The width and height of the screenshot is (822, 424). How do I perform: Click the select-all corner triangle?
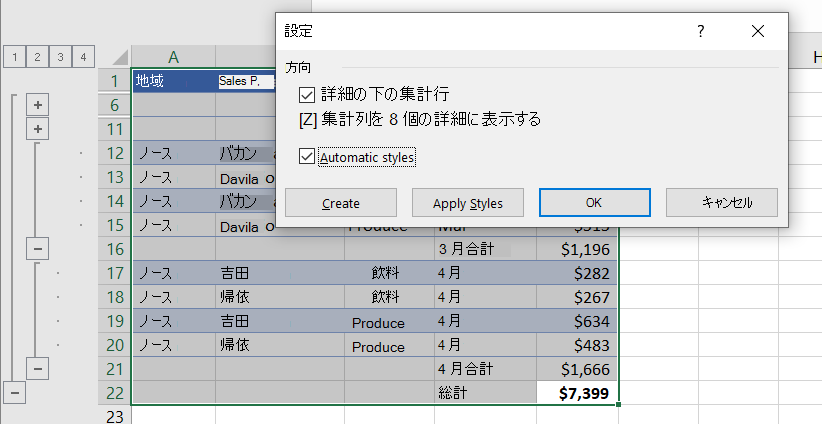click(x=120, y=57)
